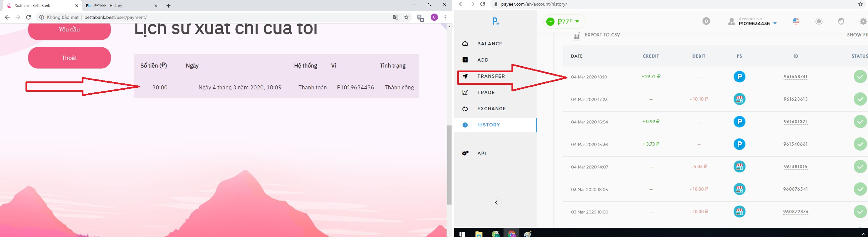Open transaction ID 961540661

(x=796, y=144)
